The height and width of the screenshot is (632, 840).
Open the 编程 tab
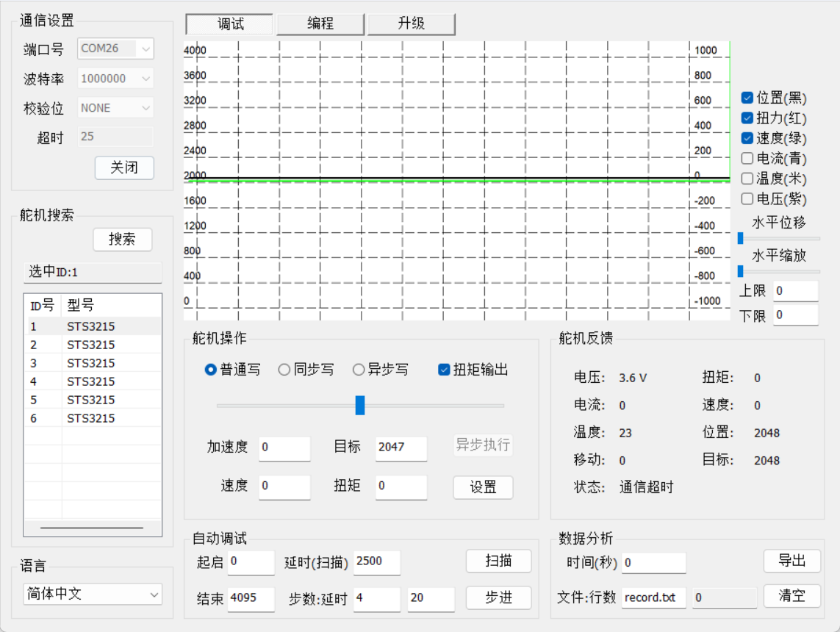(x=320, y=24)
